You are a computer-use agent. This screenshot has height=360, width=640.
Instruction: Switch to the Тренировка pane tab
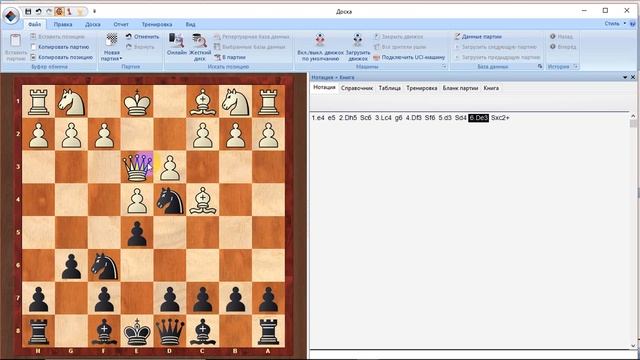point(422,88)
